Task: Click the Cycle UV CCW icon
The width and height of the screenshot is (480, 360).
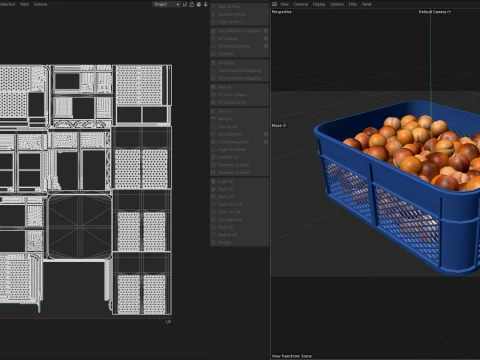Action: pos(214,204)
